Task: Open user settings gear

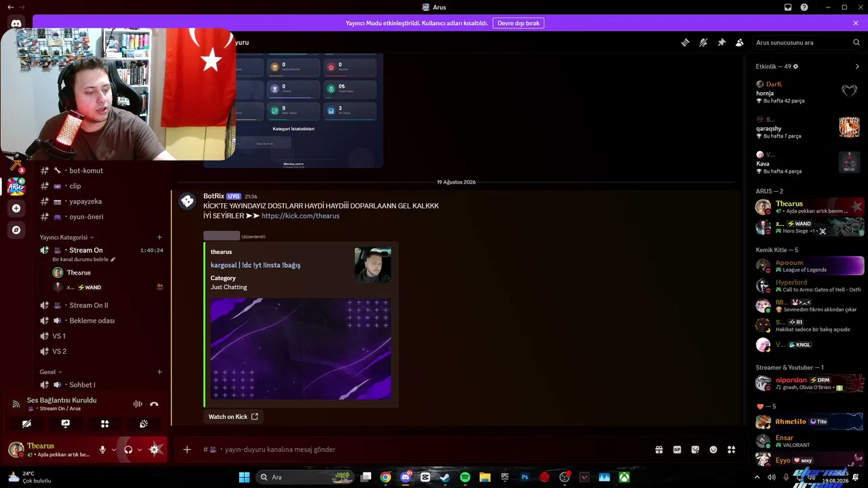Action: tap(155, 449)
